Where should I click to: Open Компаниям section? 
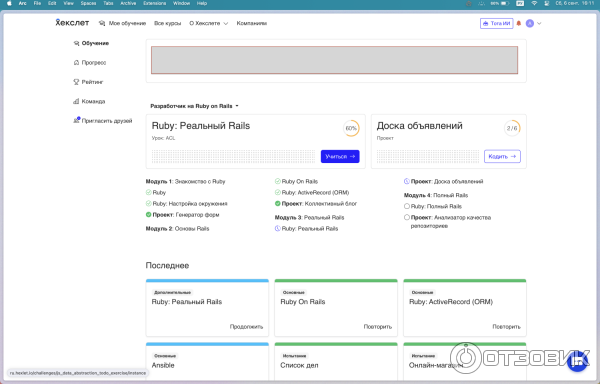[x=251, y=23]
